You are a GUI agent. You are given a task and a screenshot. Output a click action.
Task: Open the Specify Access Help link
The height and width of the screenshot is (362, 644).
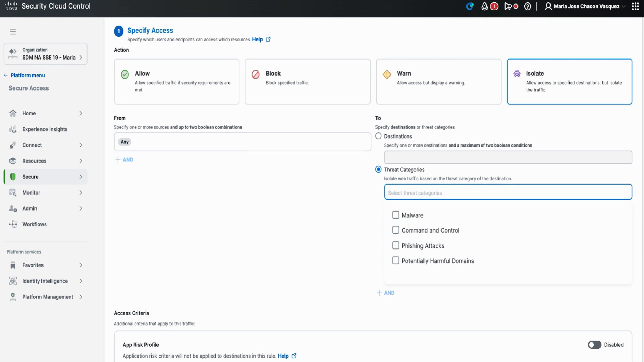tap(261, 39)
